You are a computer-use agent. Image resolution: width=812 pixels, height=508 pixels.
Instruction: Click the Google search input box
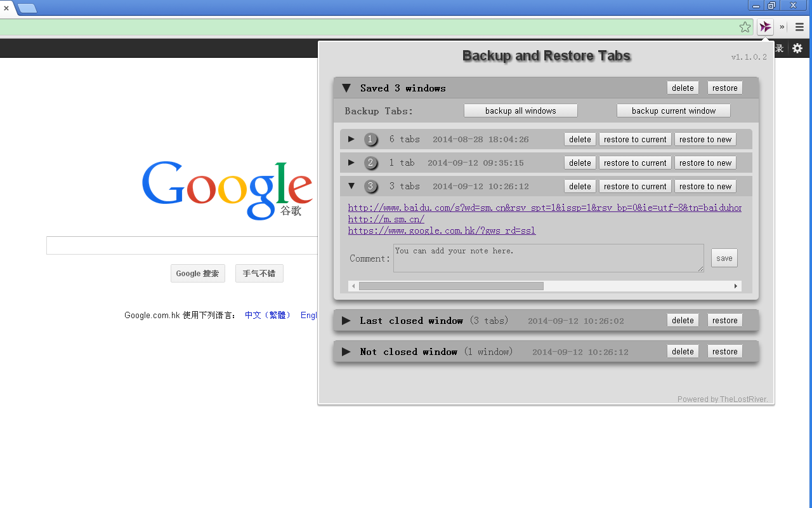(x=182, y=245)
